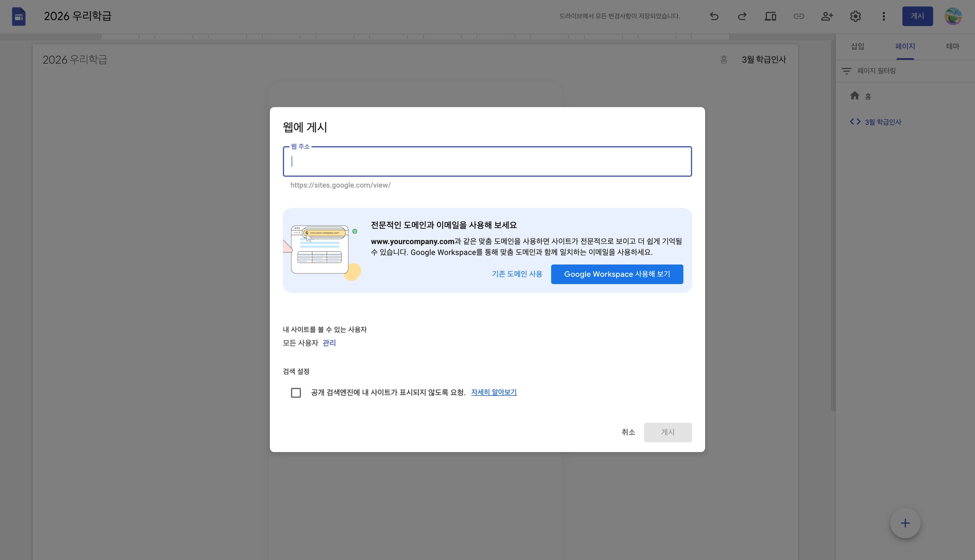This screenshot has width=975, height=560.
Task: Click the 기존 도메인 사용 link
Action: pyautogui.click(x=517, y=274)
